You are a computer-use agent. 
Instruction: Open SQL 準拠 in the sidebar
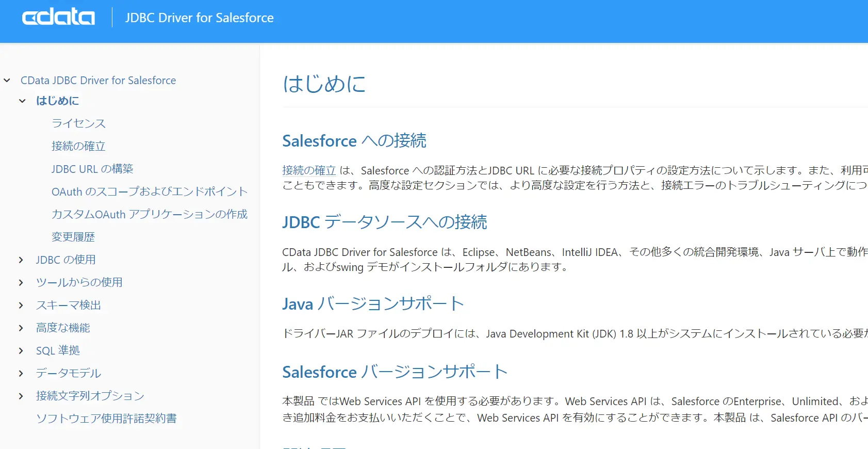point(58,350)
